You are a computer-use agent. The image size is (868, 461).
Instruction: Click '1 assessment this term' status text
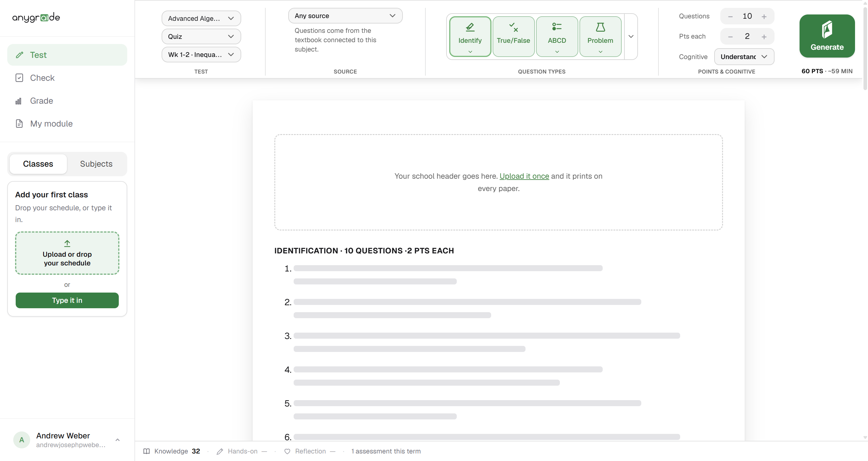tap(386, 451)
